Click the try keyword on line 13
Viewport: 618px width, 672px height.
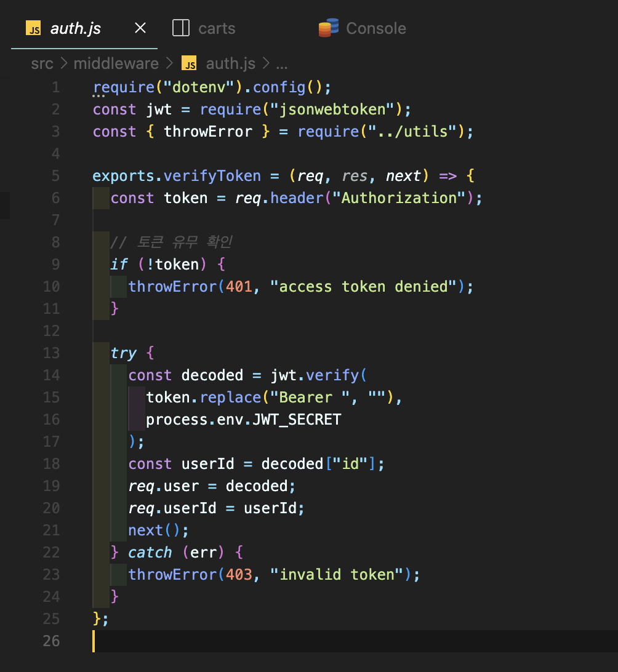tap(124, 353)
